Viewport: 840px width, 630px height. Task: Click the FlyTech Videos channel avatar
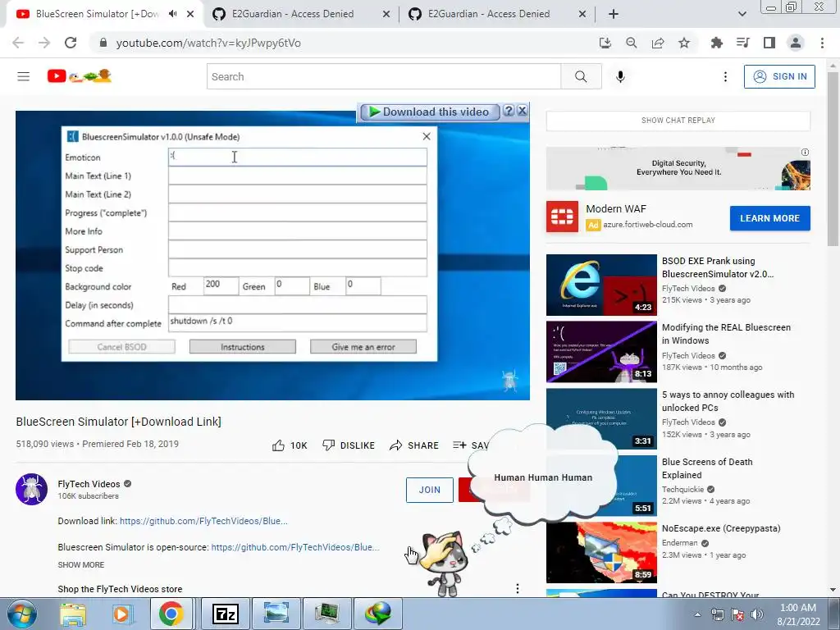coord(32,489)
